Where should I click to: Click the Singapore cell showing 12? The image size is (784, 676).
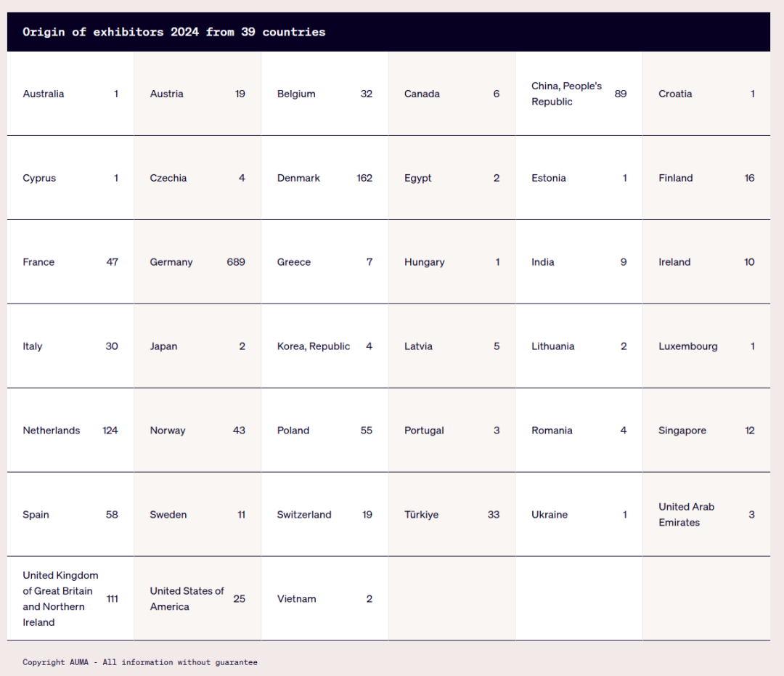(x=706, y=431)
